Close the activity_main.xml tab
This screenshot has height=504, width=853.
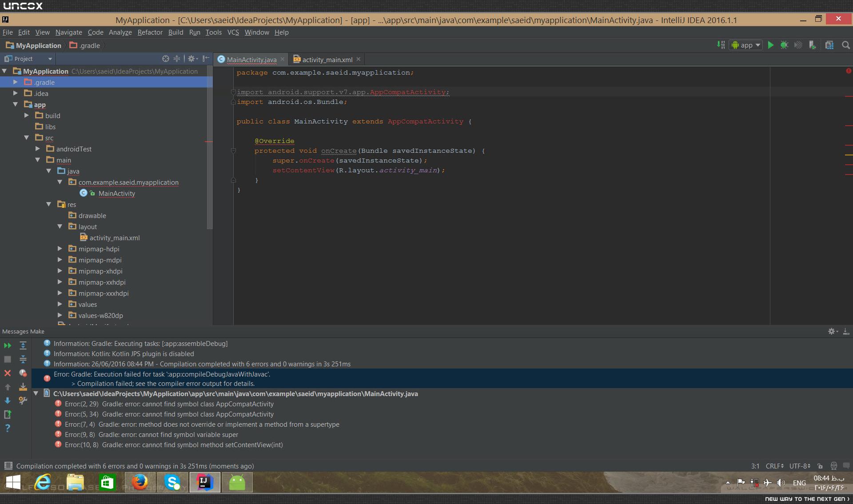359,59
